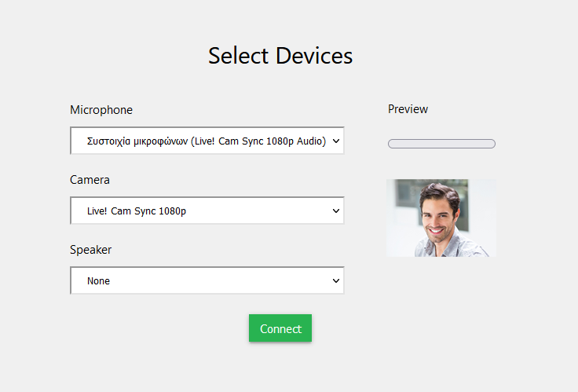Click the Select Devices page title
The width and height of the screenshot is (578, 392).
pos(280,56)
